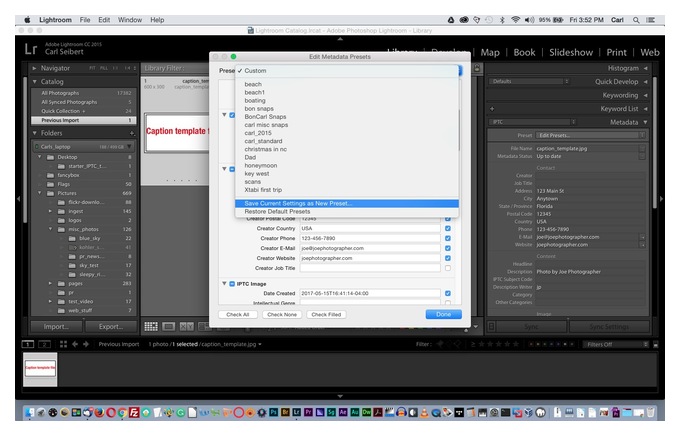Click filmstrip grid shortcut icon

[63, 344]
